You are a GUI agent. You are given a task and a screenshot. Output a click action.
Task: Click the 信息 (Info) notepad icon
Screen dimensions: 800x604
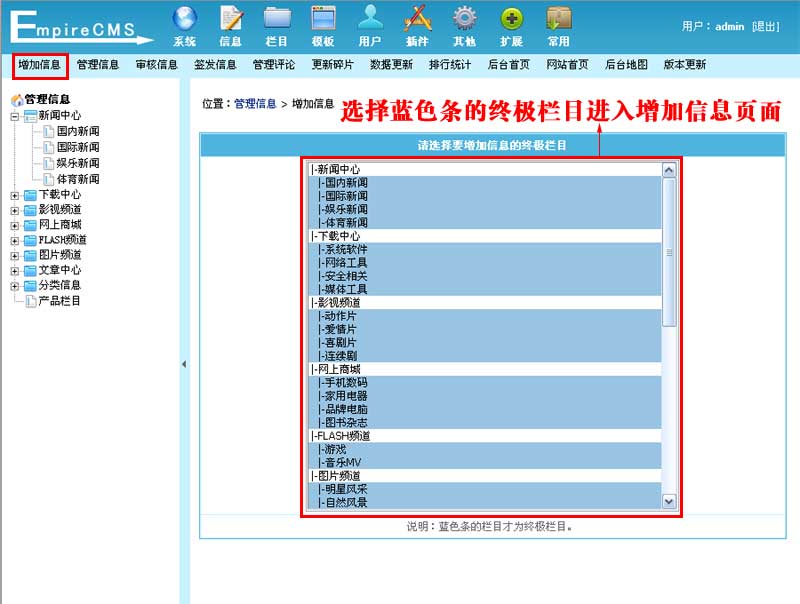pos(231,25)
